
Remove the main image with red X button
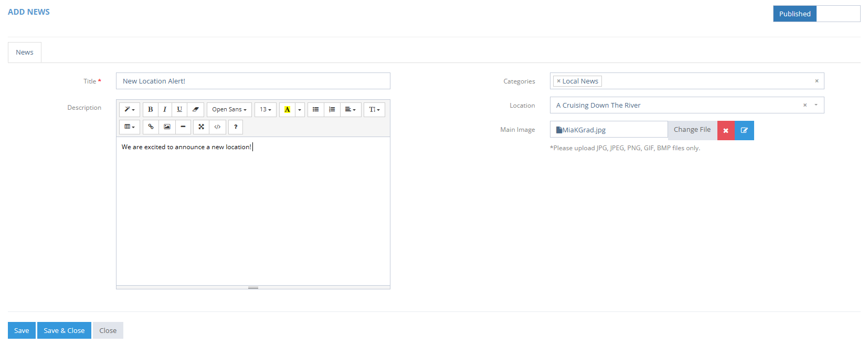[x=726, y=130]
